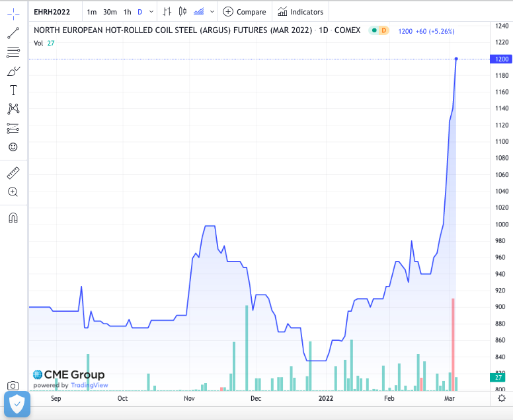The width and height of the screenshot is (513, 420).
Task: Select the text annotation tool
Action: [13, 90]
